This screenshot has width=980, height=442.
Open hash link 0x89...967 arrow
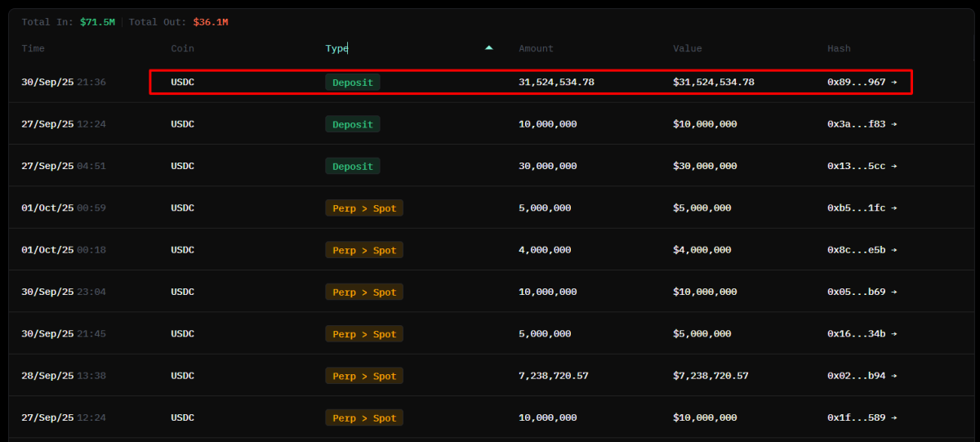click(x=893, y=83)
